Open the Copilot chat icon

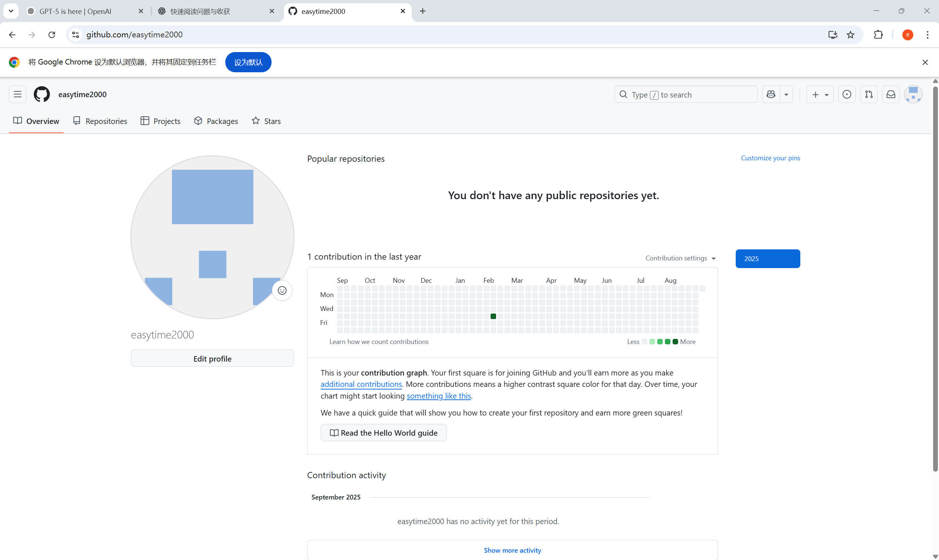771,94
